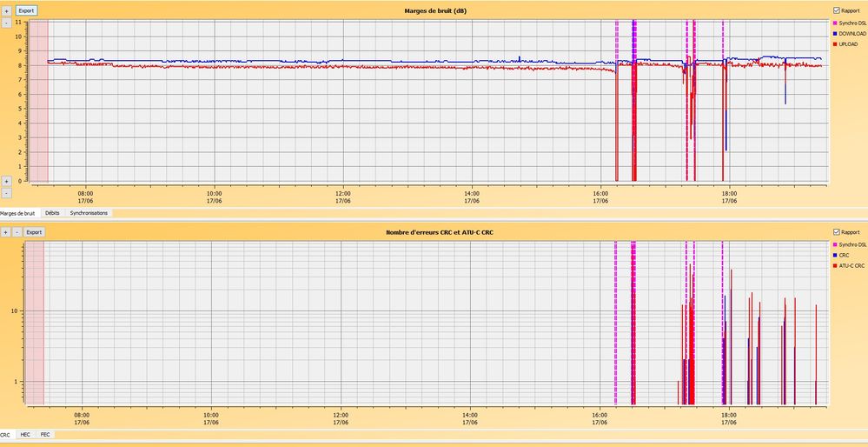Zoom in the CRC errors chart with plus
Screen dimensions: 868x447
point(6,232)
